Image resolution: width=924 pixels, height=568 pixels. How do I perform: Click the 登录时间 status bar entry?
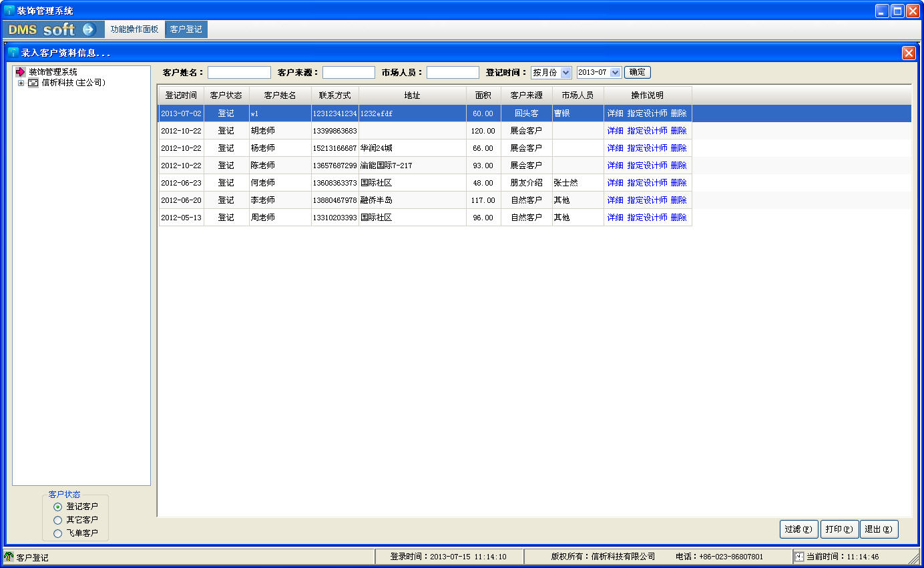pyautogui.click(x=448, y=557)
